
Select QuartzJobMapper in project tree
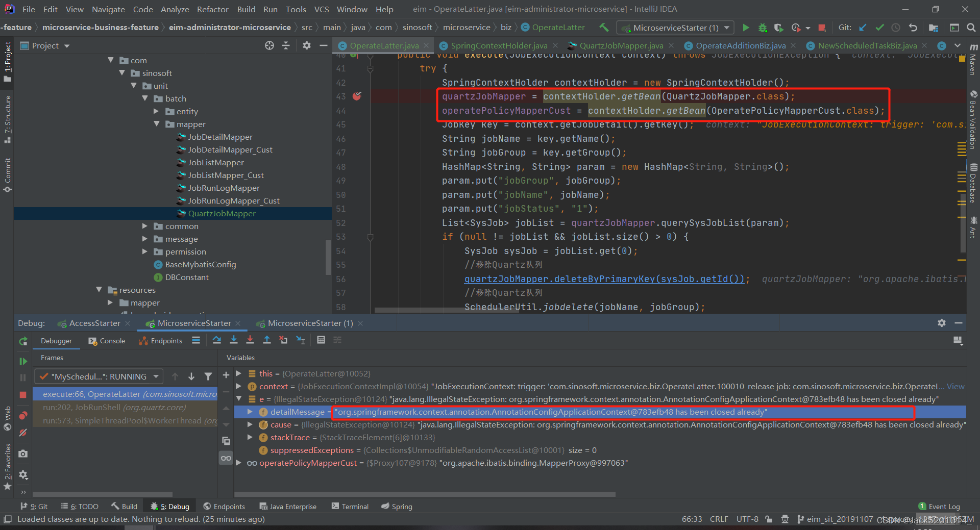coord(222,213)
